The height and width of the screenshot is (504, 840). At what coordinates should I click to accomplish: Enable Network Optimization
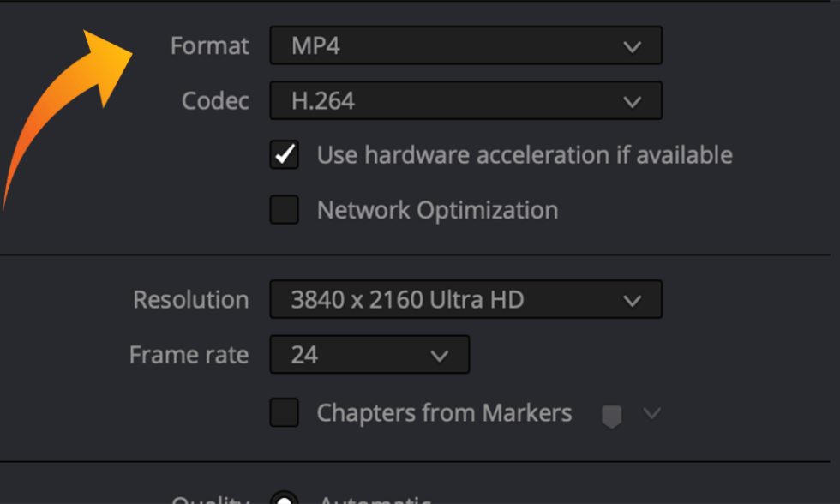[x=284, y=209]
